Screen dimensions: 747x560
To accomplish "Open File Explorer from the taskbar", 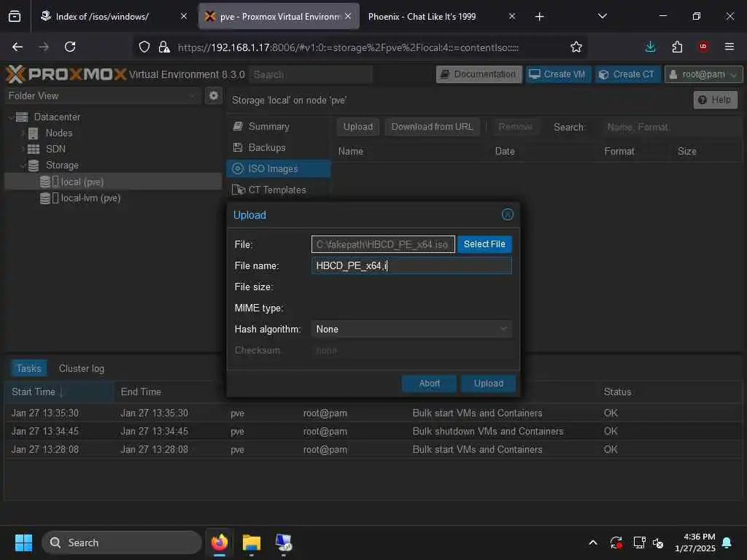I will (x=251, y=542).
